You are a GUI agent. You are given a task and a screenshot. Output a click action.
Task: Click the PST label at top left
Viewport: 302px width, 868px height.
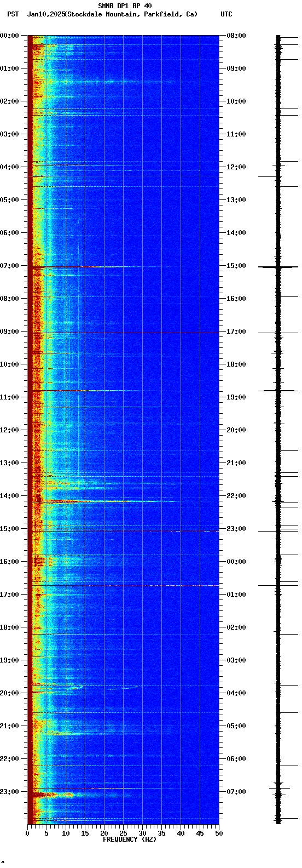13,14
